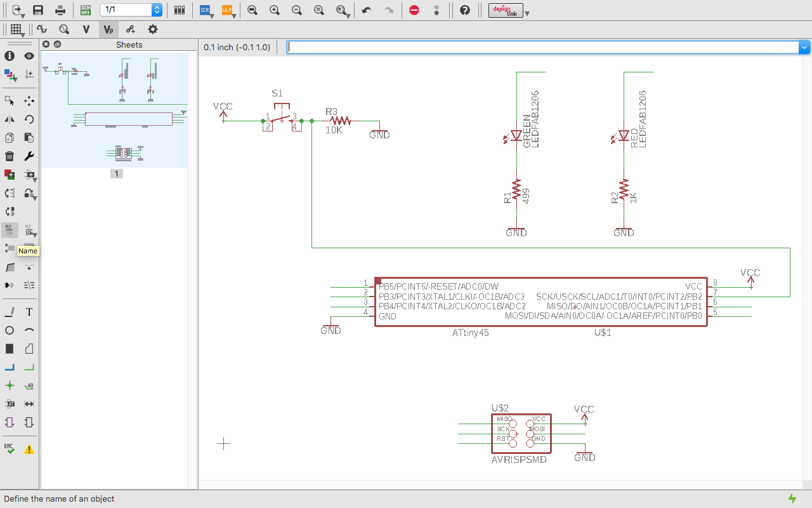Select the filled Rectangle tool
812x508 pixels.
tap(10, 349)
